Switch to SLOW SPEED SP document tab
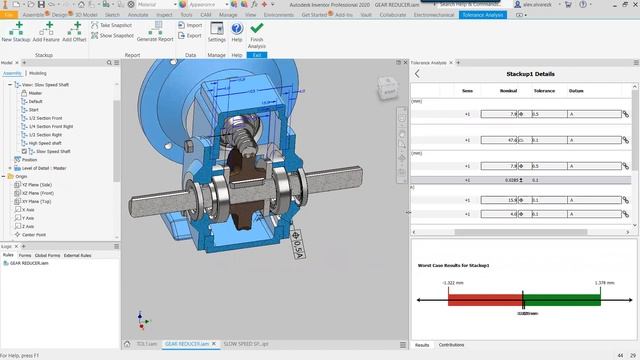The height and width of the screenshot is (360, 640). [246, 344]
